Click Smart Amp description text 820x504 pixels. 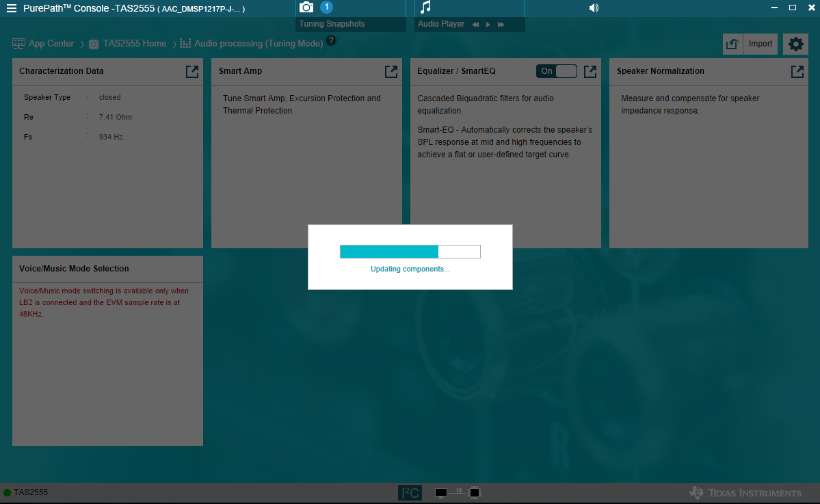point(301,105)
